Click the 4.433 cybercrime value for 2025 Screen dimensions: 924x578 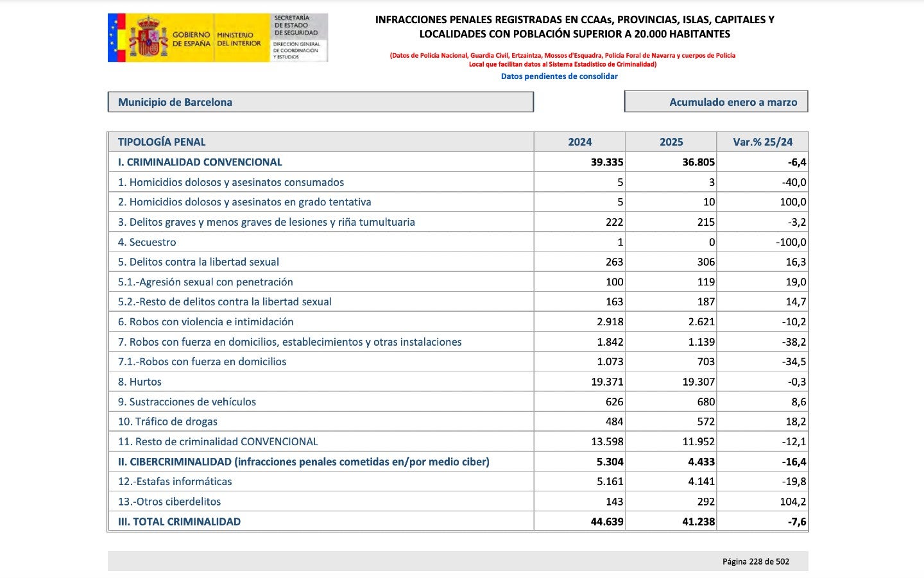tap(701, 462)
